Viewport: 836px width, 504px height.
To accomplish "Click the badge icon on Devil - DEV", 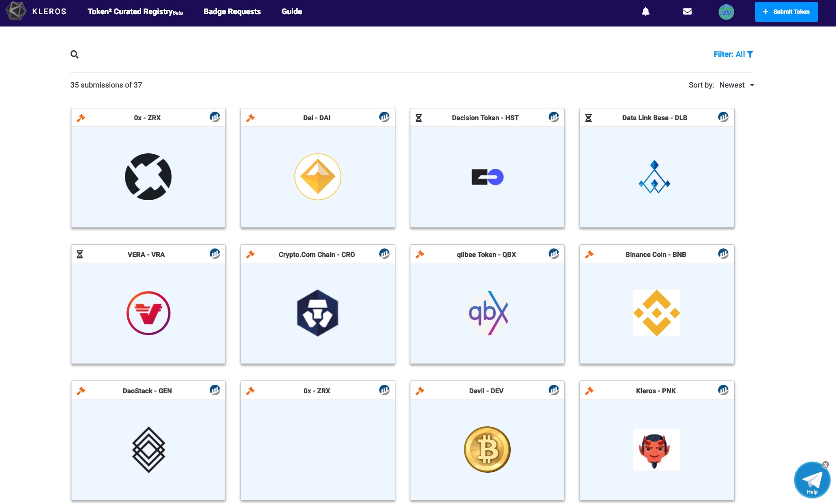I will coord(554,390).
